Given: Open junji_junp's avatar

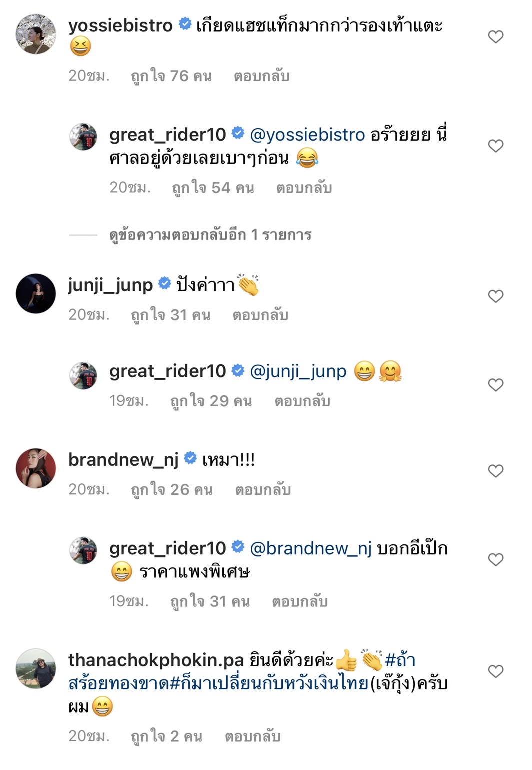Looking at the screenshot, I should coord(36,294).
